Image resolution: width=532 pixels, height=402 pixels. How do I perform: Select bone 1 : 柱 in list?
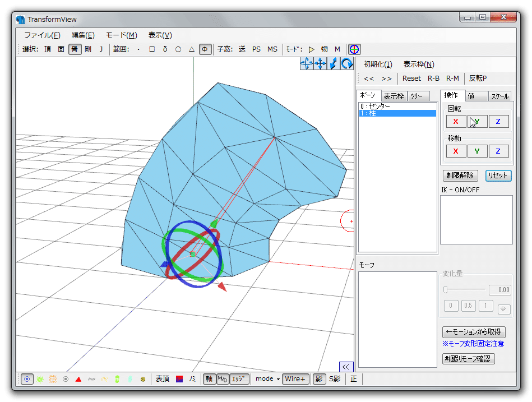click(397, 113)
